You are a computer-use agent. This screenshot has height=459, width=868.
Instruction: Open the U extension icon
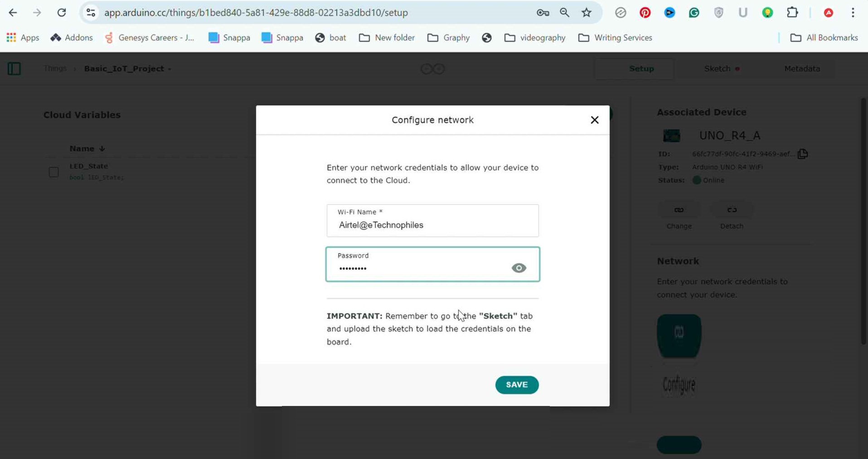[x=743, y=13]
